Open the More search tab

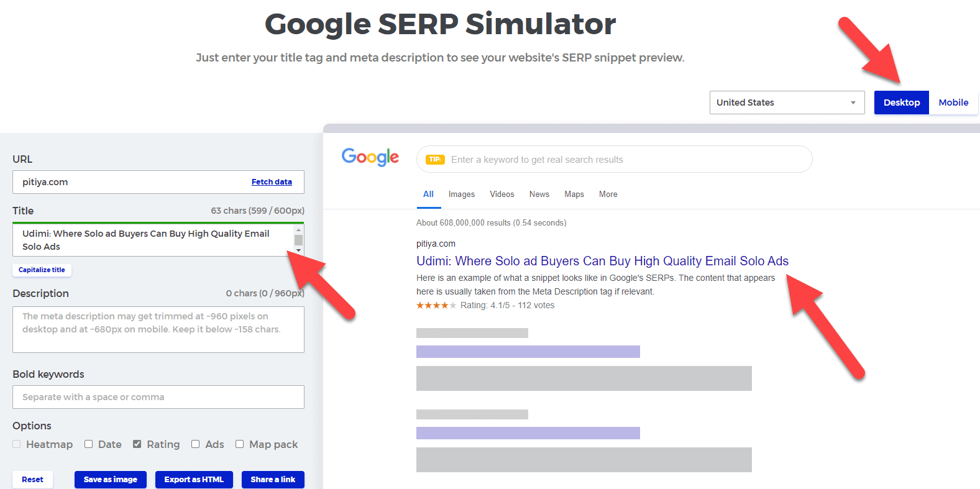608,194
